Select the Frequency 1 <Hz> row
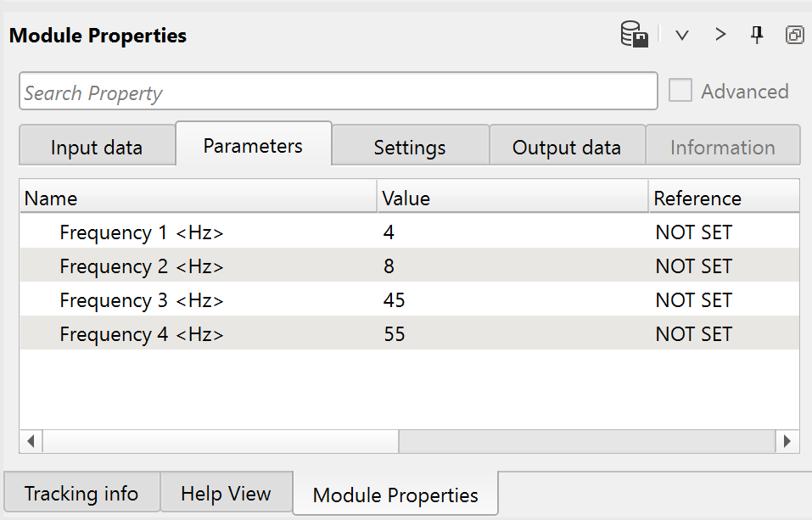The image size is (812, 520). (142, 232)
